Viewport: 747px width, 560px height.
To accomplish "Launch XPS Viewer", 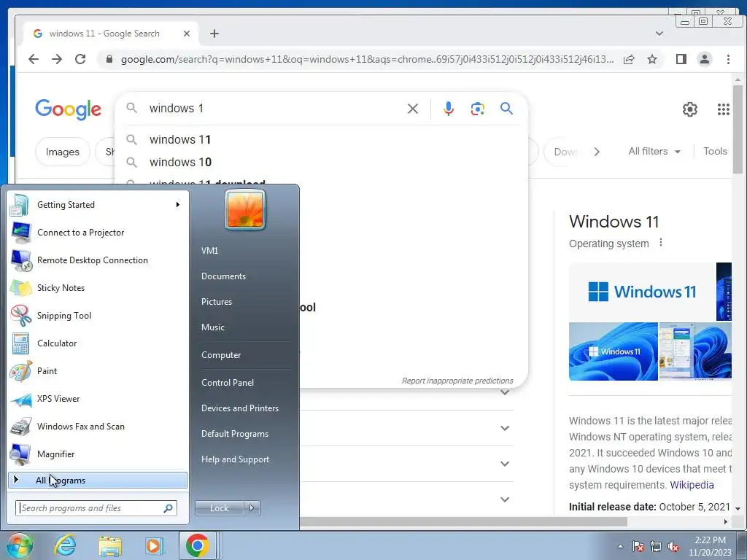I will click(98, 399).
